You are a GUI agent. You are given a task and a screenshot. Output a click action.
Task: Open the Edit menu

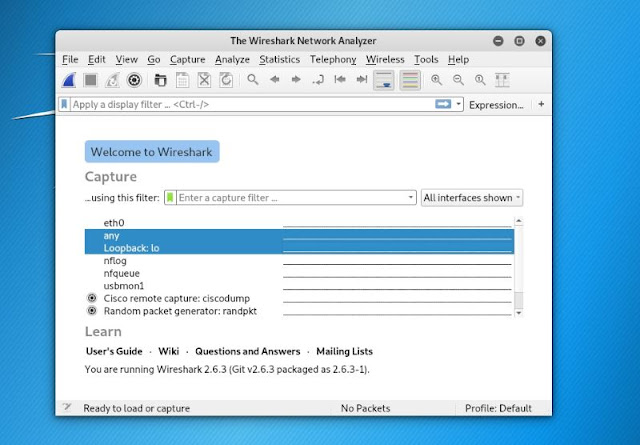click(97, 60)
